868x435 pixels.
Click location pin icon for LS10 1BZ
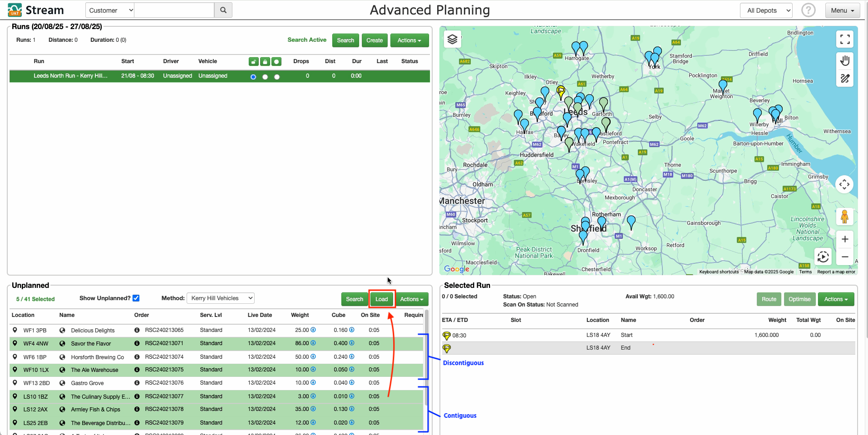[x=15, y=396]
